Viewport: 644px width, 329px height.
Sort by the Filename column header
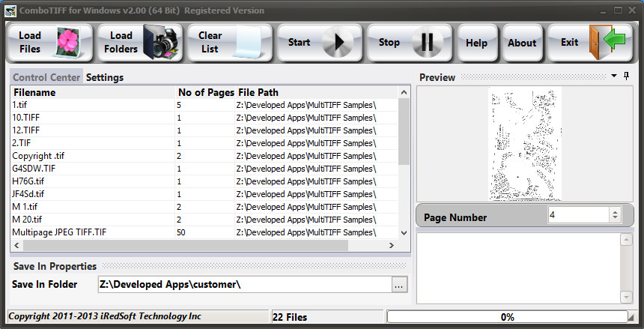point(94,92)
